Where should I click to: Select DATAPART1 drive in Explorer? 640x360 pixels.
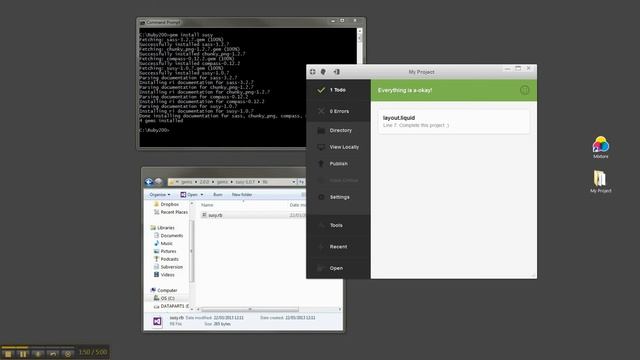pos(171,306)
